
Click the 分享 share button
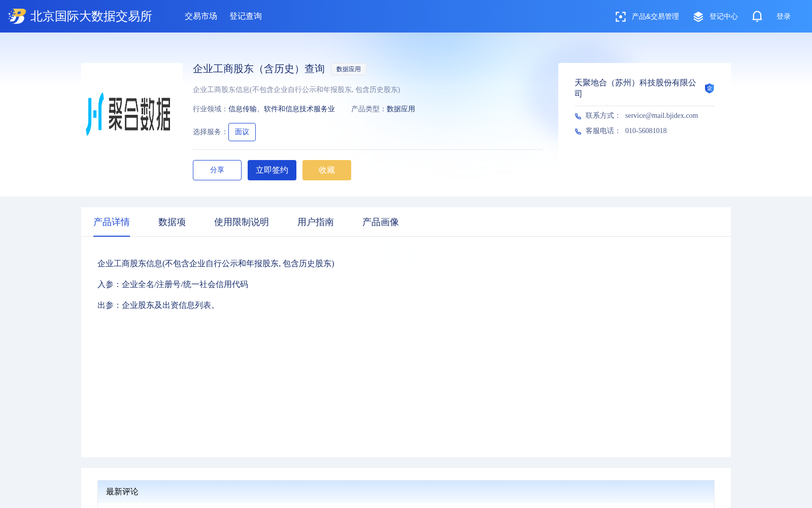click(217, 170)
